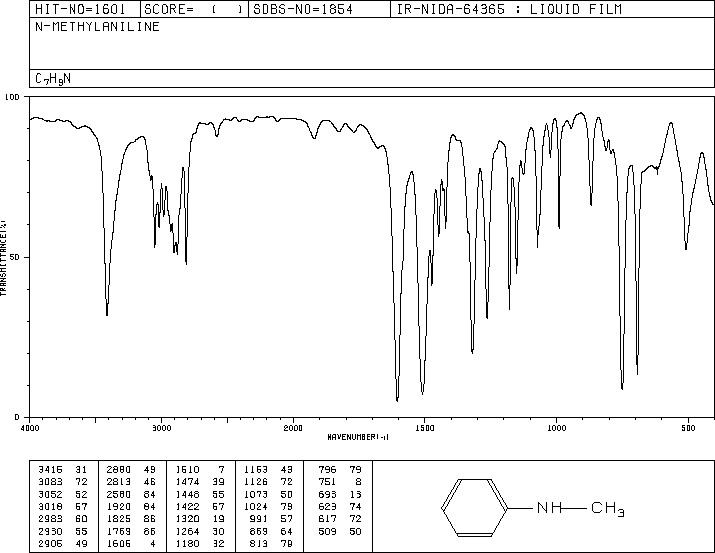This screenshot has height=553, width=715.
Task: Click the 2000 wavenumber axis label
Action: click(x=293, y=428)
